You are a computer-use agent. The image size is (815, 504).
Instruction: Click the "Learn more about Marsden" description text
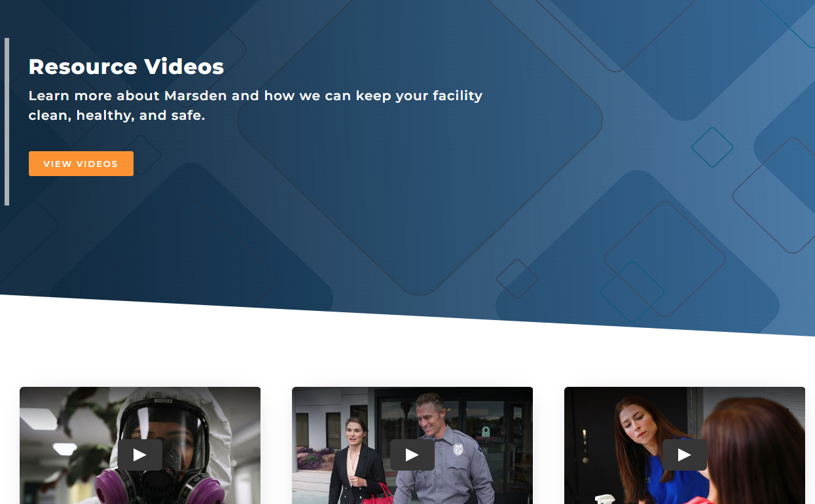pos(255,105)
